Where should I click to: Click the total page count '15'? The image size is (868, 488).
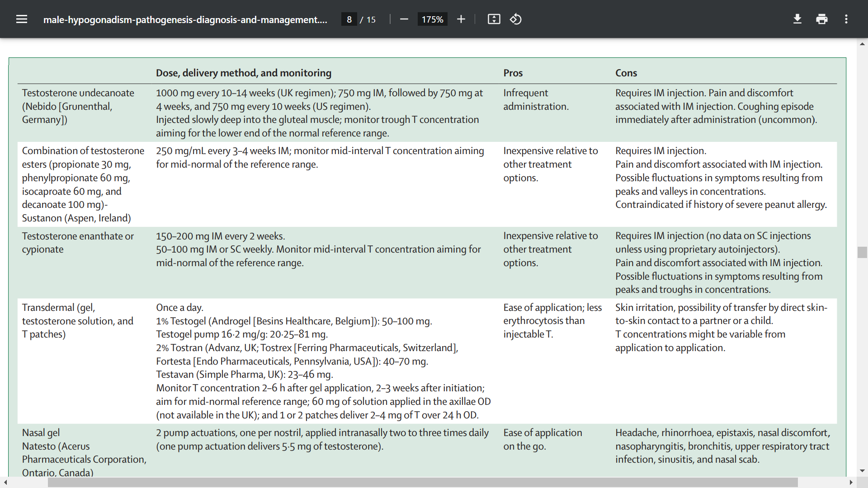[x=371, y=19]
